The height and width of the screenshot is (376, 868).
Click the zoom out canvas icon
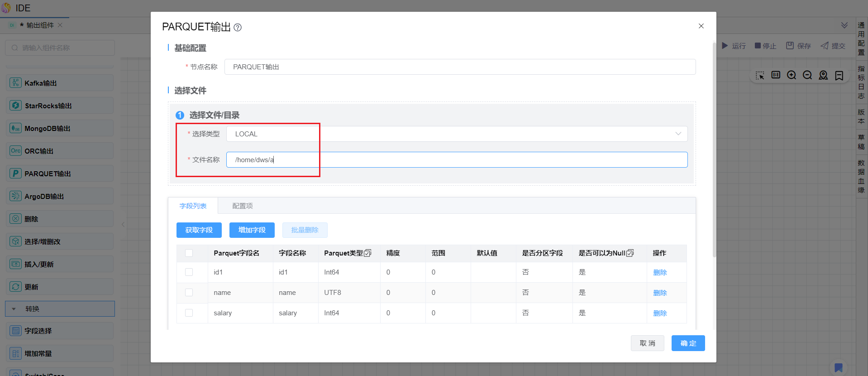pos(807,75)
